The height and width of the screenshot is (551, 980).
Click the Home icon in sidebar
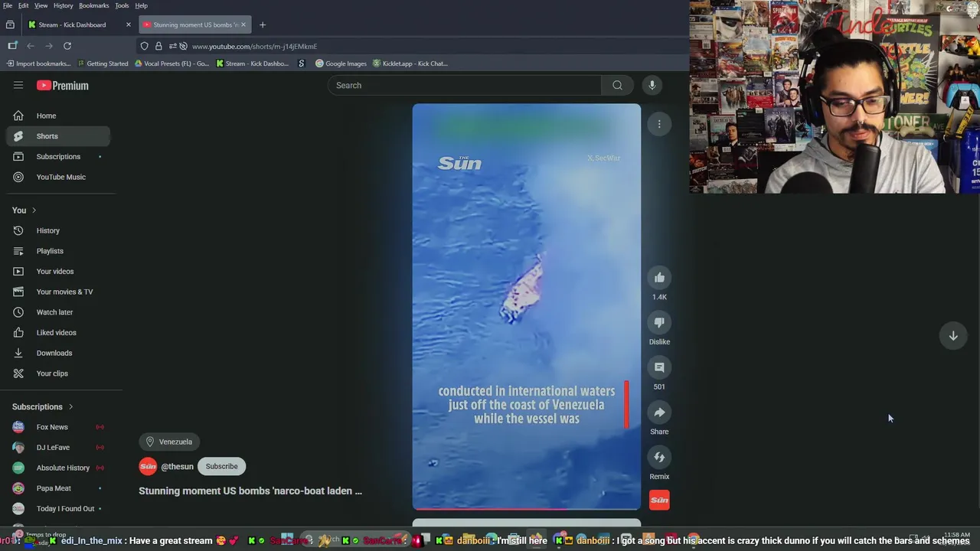coord(18,116)
